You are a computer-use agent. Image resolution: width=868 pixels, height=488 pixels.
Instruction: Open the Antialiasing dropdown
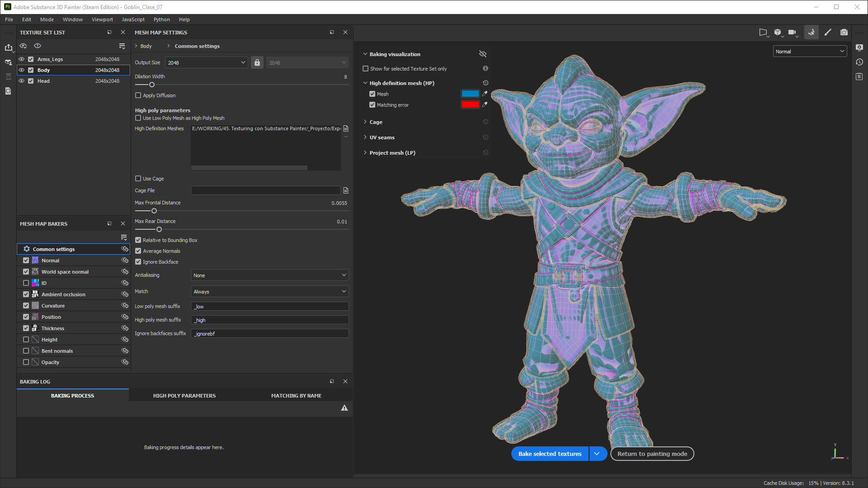(x=269, y=275)
